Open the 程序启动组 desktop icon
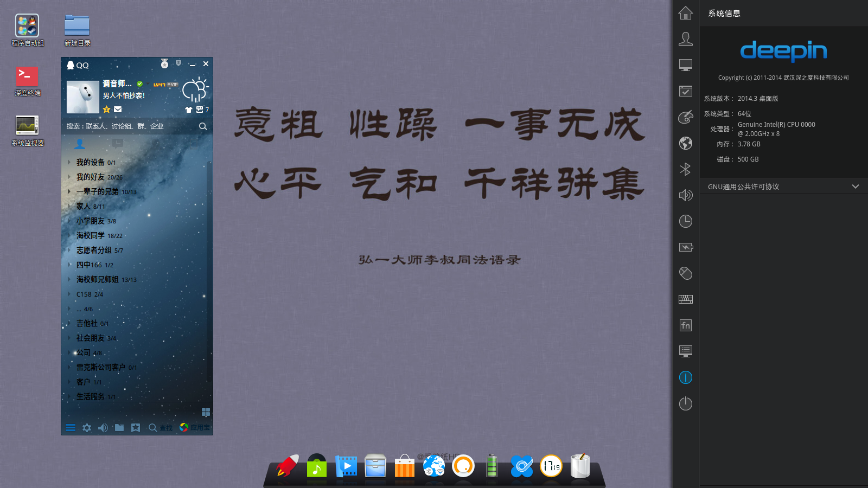The image size is (868, 488). (27, 30)
